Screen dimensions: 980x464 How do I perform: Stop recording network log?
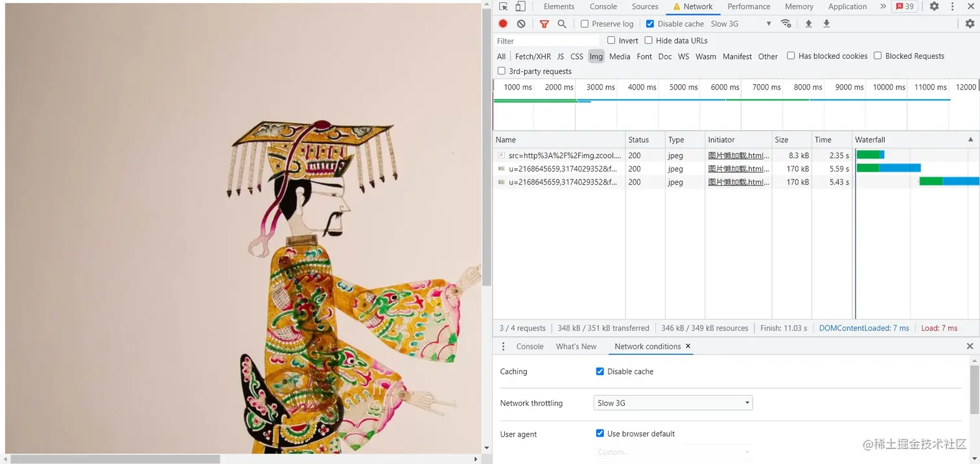tap(502, 23)
